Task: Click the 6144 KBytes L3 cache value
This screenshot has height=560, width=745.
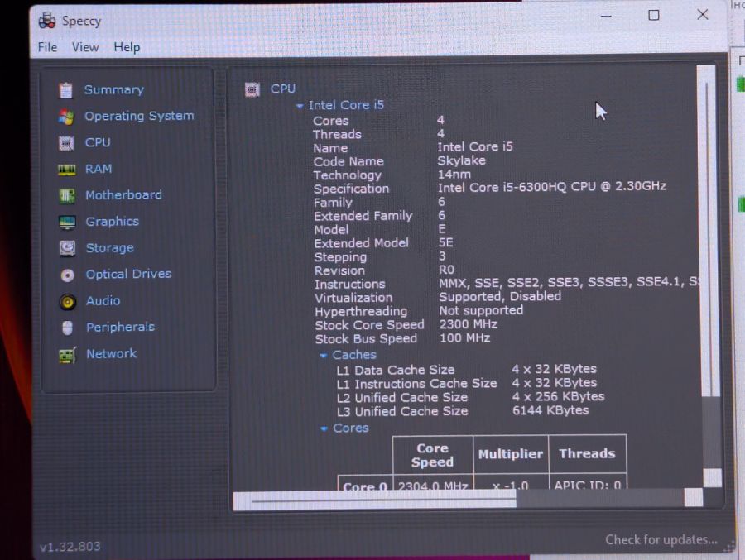Action: click(550, 410)
